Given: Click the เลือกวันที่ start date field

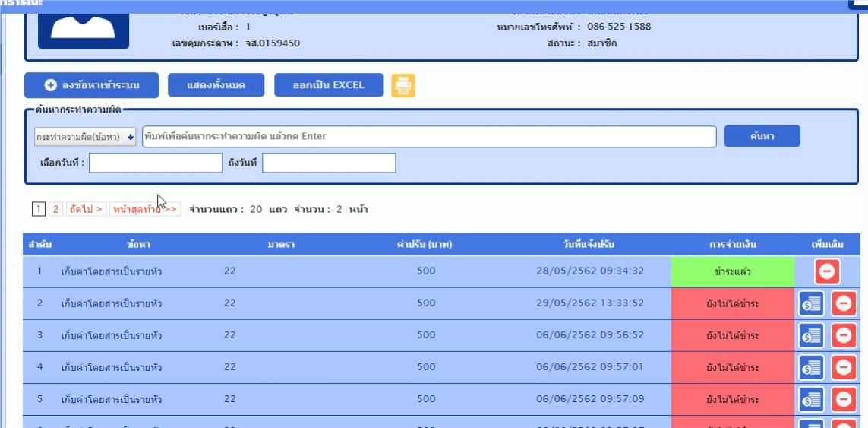Looking at the screenshot, I should (x=156, y=163).
